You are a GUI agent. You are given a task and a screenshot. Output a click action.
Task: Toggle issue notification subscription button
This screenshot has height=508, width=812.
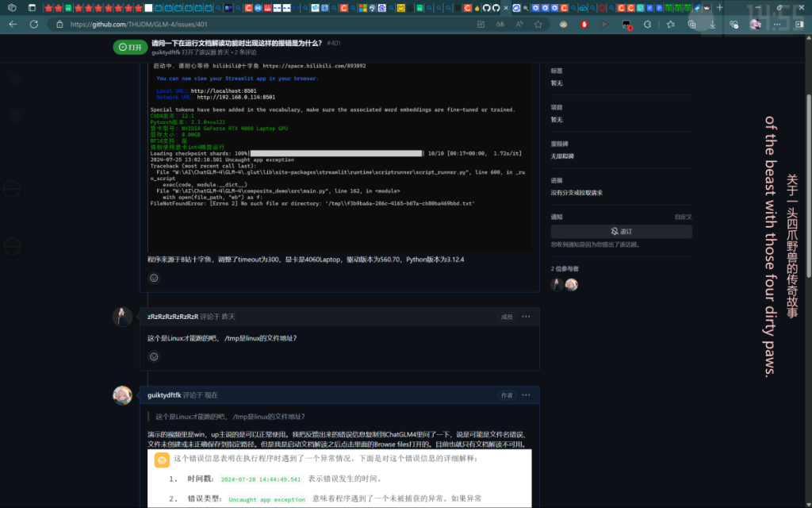pos(621,232)
